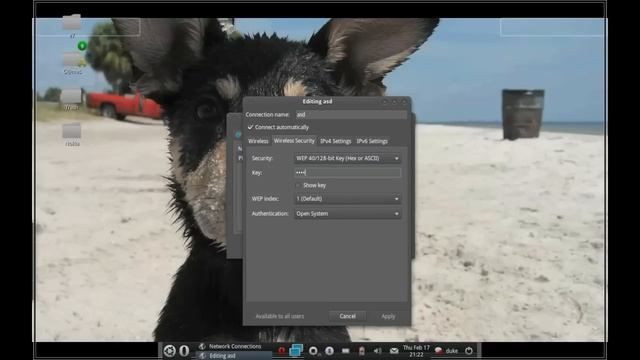Click the Connection name input field
This screenshot has width=640, height=360.
351,115
